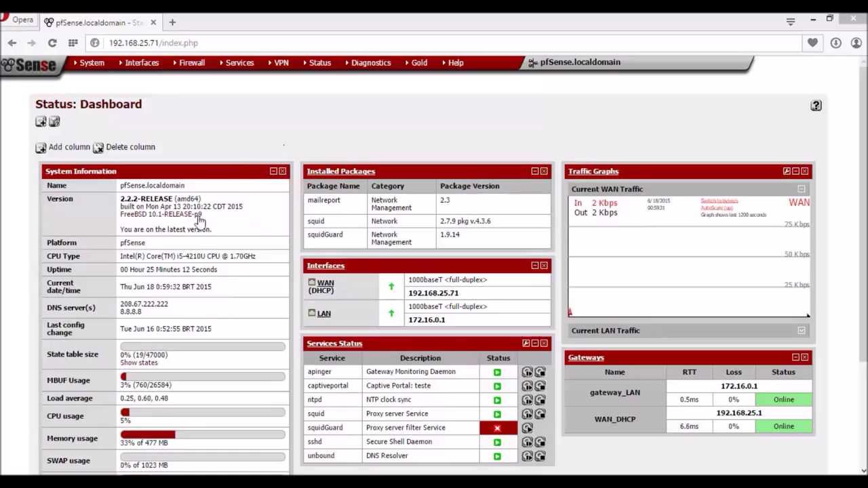Click the dashboard help question-mark icon
The image size is (868, 488).
pos(816,105)
